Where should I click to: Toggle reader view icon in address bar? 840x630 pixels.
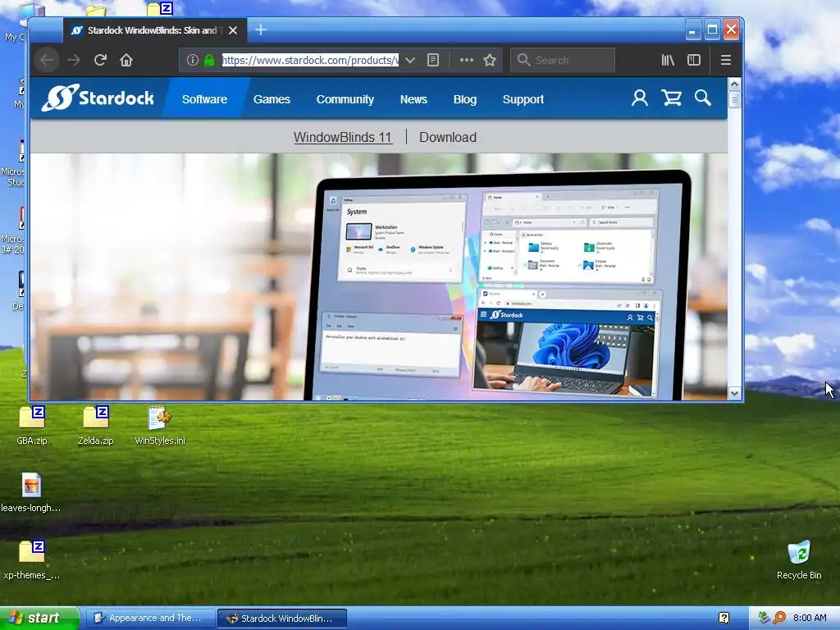tap(433, 60)
